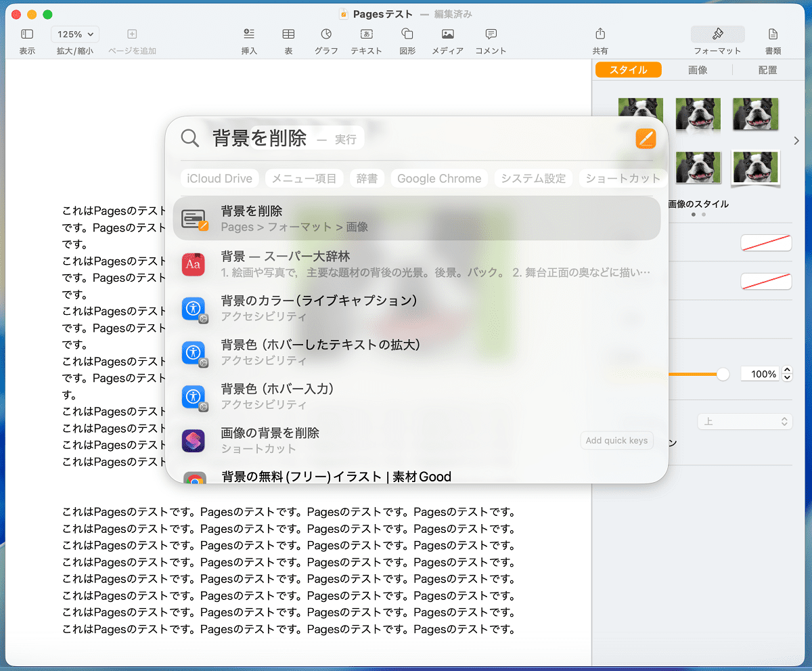Click the 100% opacity value field
Screen dimensions: 812x671
[760, 374]
